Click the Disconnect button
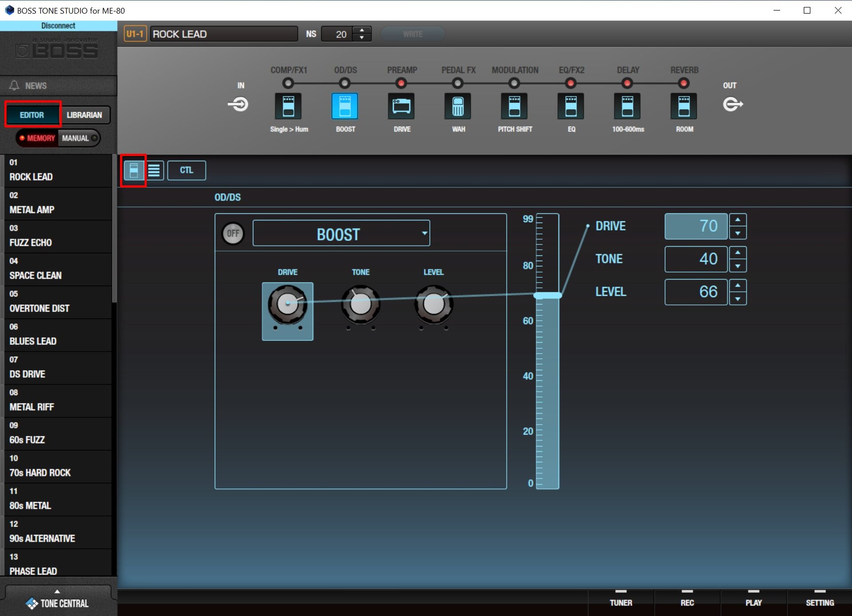852x616 pixels. pos(58,26)
